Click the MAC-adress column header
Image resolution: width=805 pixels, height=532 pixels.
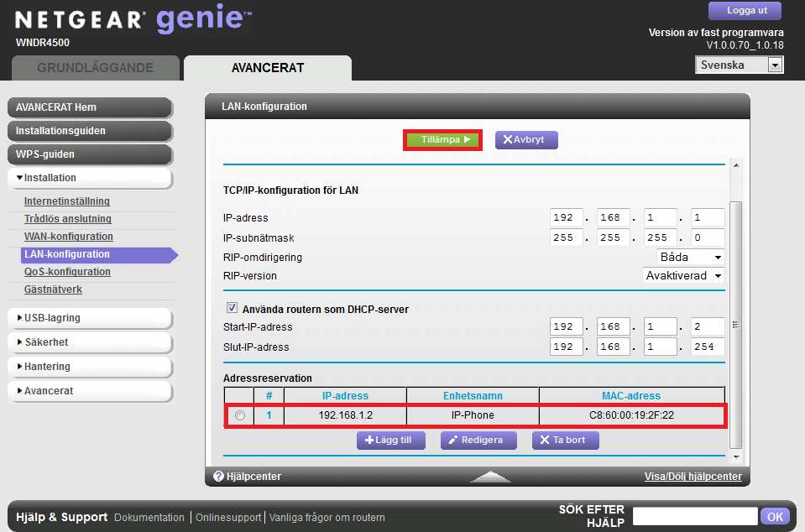[631, 395]
